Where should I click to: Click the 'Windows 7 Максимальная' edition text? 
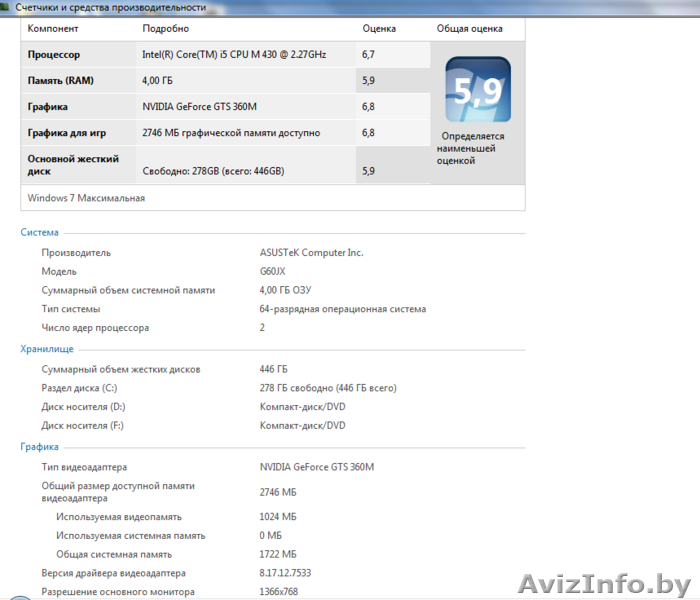tap(86, 198)
